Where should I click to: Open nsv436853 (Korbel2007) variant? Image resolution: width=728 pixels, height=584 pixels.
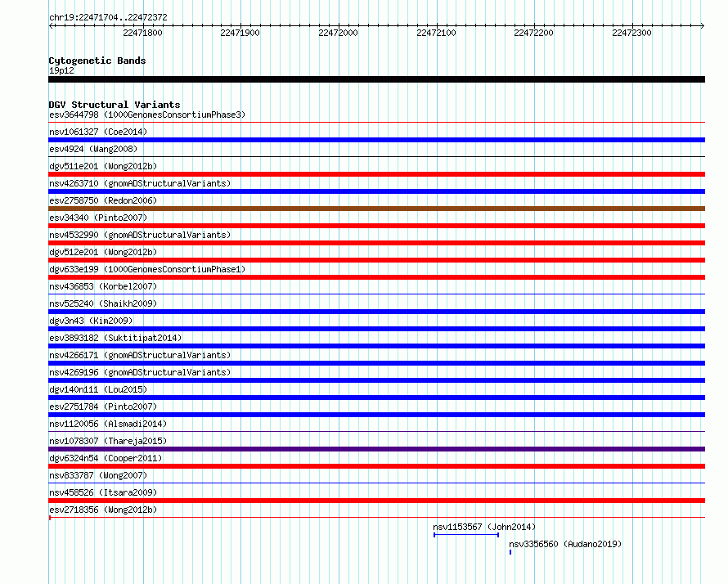tap(103, 286)
